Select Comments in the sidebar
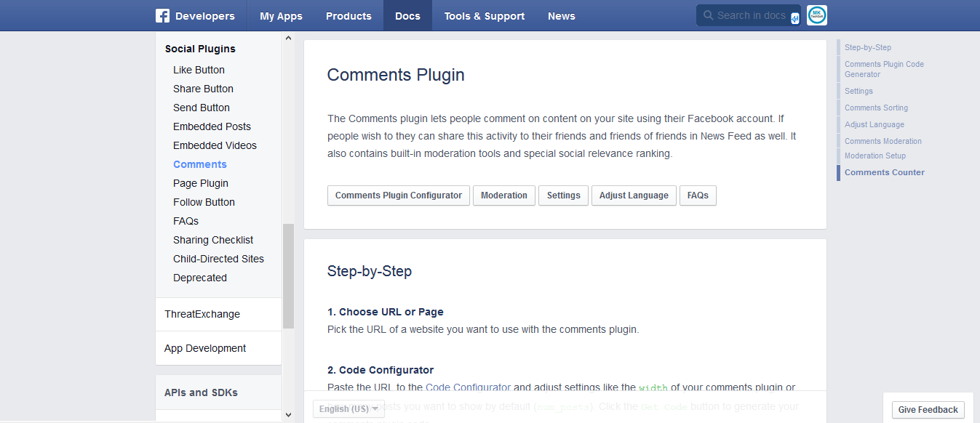 pyautogui.click(x=200, y=164)
